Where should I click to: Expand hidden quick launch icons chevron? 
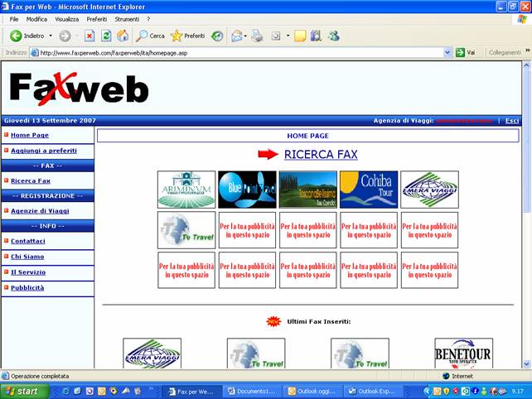click(x=152, y=388)
